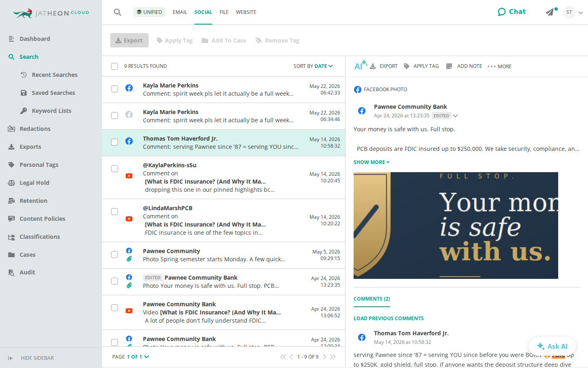Switch to the File tab
This screenshot has height=368, width=588.
coord(224,12)
